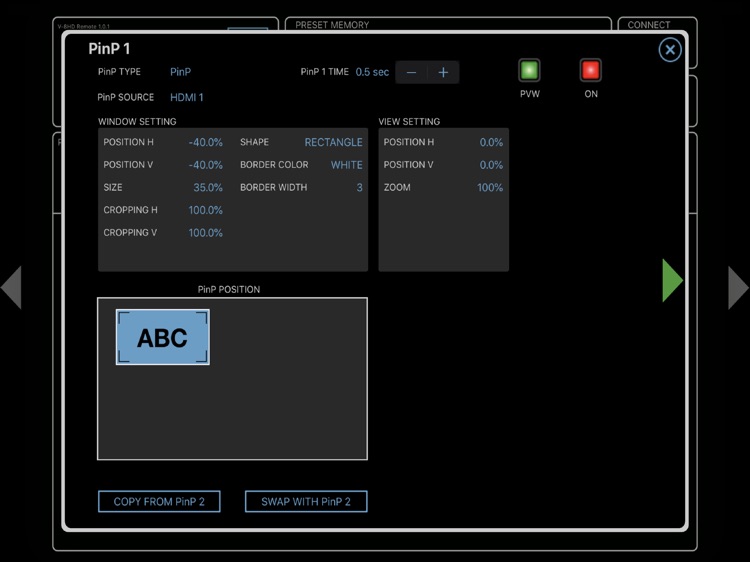
Task: Toggle the green PVW button
Action: tap(529, 70)
